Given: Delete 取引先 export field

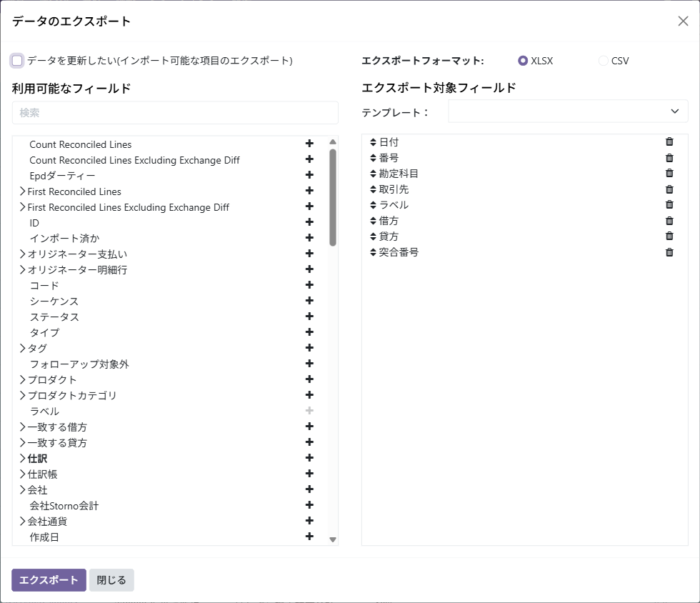Looking at the screenshot, I should click(x=669, y=189).
